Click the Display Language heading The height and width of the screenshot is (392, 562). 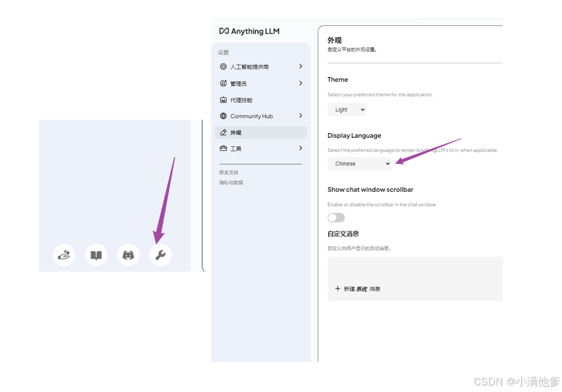click(354, 136)
